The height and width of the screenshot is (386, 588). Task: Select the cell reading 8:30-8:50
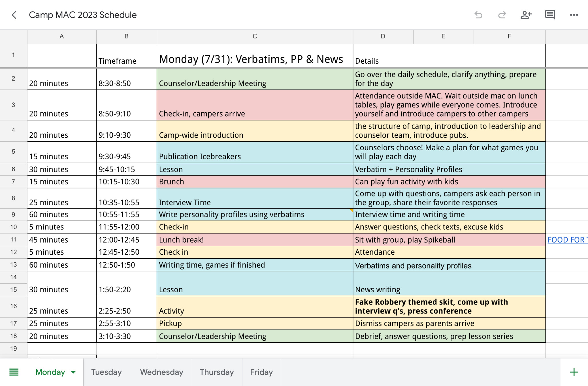(127, 79)
